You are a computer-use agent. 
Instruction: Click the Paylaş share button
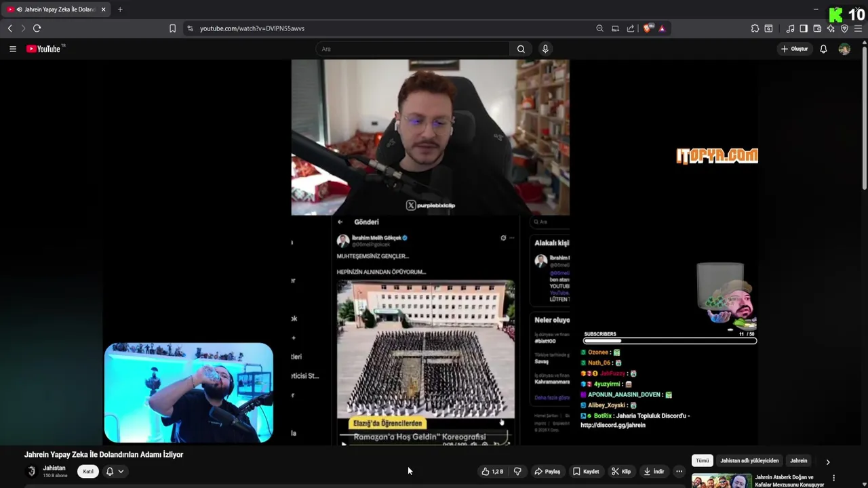[547, 471]
